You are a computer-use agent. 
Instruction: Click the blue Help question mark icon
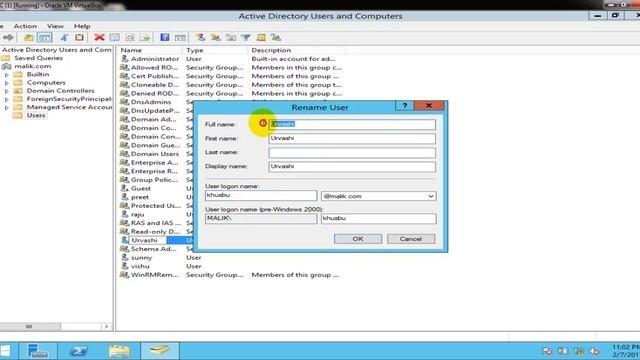(x=164, y=38)
